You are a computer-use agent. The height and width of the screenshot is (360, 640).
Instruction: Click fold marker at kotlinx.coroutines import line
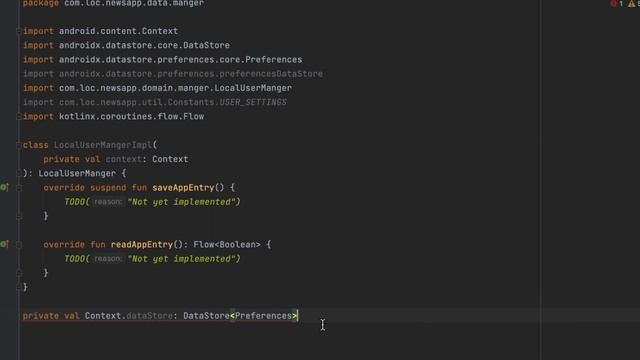(x=19, y=116)
